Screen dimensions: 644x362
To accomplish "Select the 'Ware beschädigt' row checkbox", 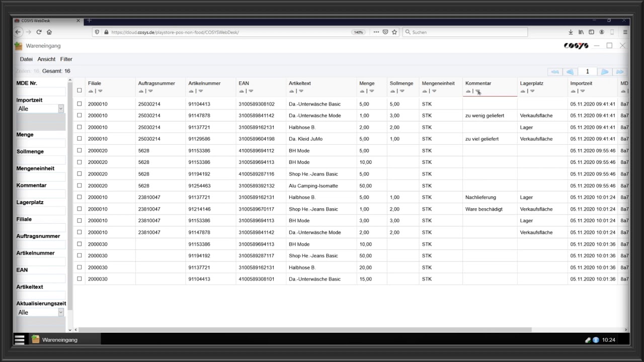I will point(79,209).
